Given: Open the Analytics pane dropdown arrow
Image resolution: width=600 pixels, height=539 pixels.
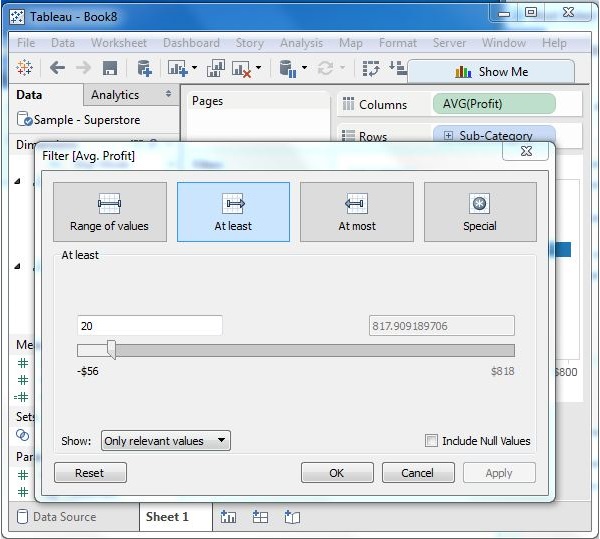Looking at the screenshot, I should coord(164,95).
